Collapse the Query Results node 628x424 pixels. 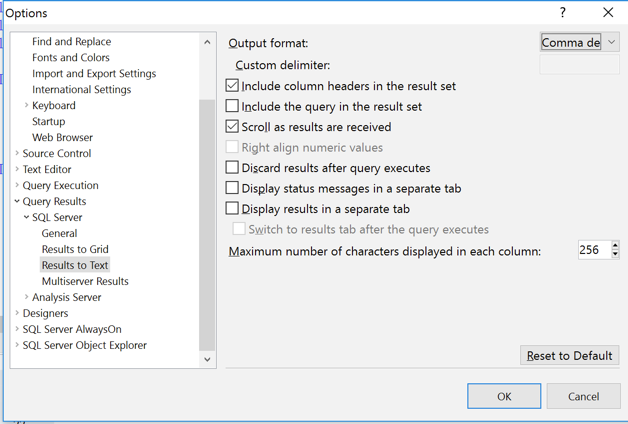pos(17,201)
